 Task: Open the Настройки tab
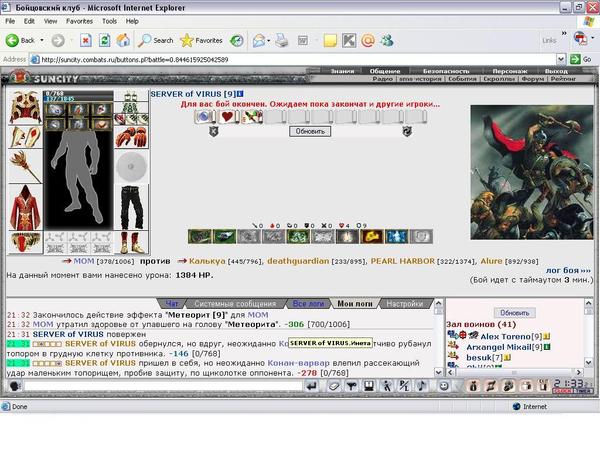404,303
